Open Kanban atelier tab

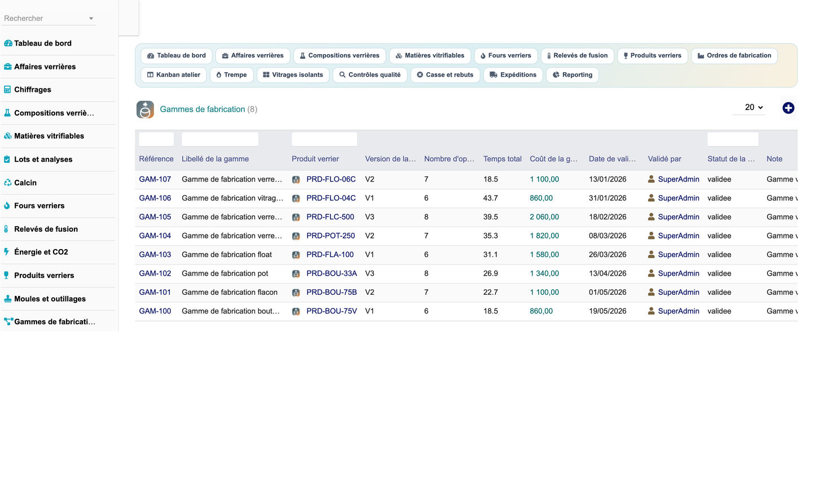tap(174, 75)
